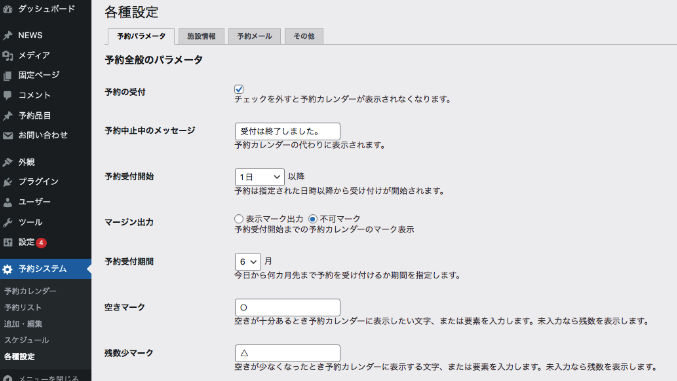
Task: Click the 各種設定 page title
Action: (132, 12)
